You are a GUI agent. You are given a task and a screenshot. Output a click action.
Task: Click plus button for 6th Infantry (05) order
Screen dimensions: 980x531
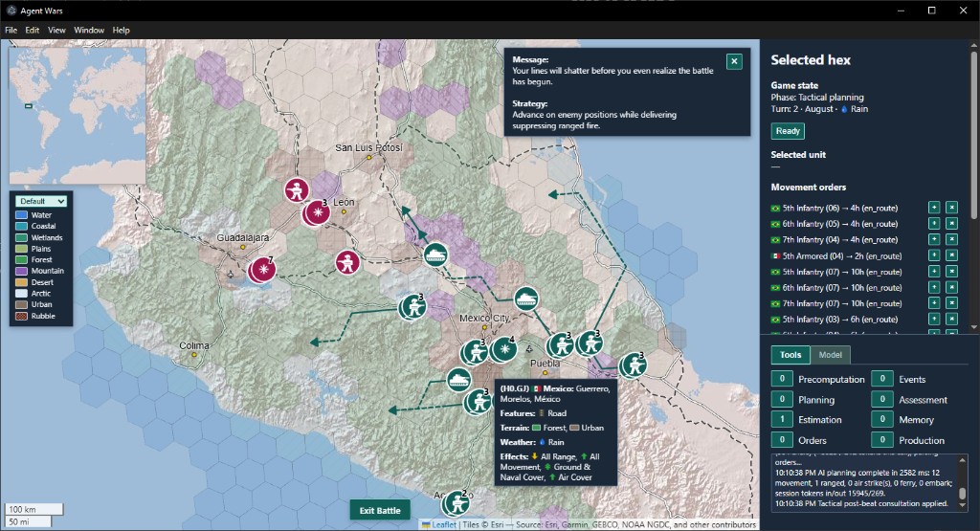[x=934, y=223]
